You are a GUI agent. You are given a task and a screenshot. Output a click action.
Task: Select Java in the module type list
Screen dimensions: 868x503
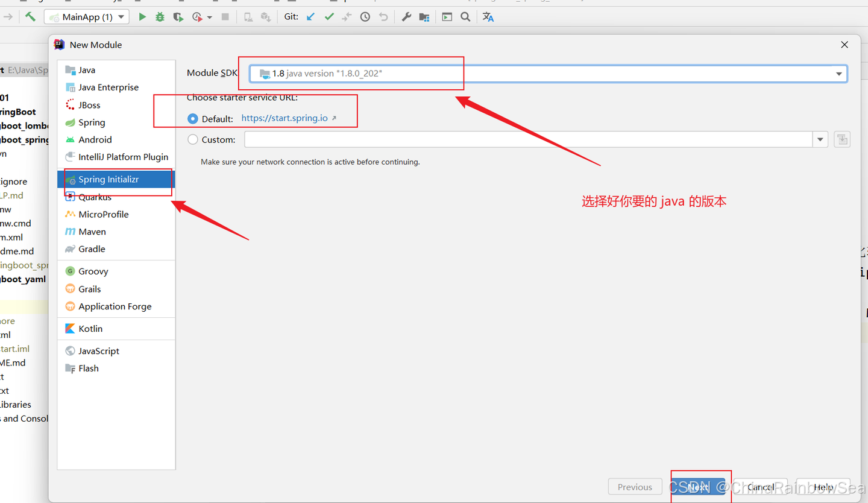click(x=116, y=70)
